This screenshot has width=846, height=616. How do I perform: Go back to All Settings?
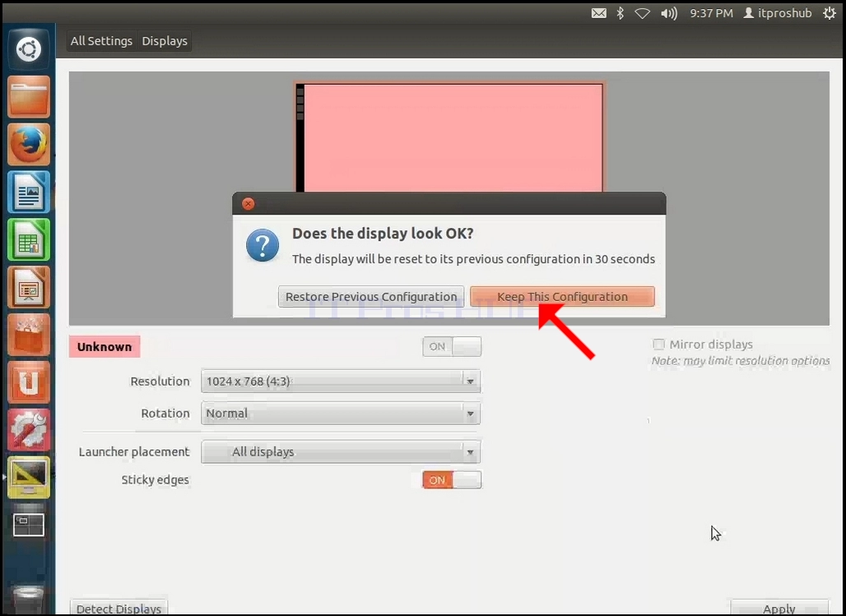[101, 41]
